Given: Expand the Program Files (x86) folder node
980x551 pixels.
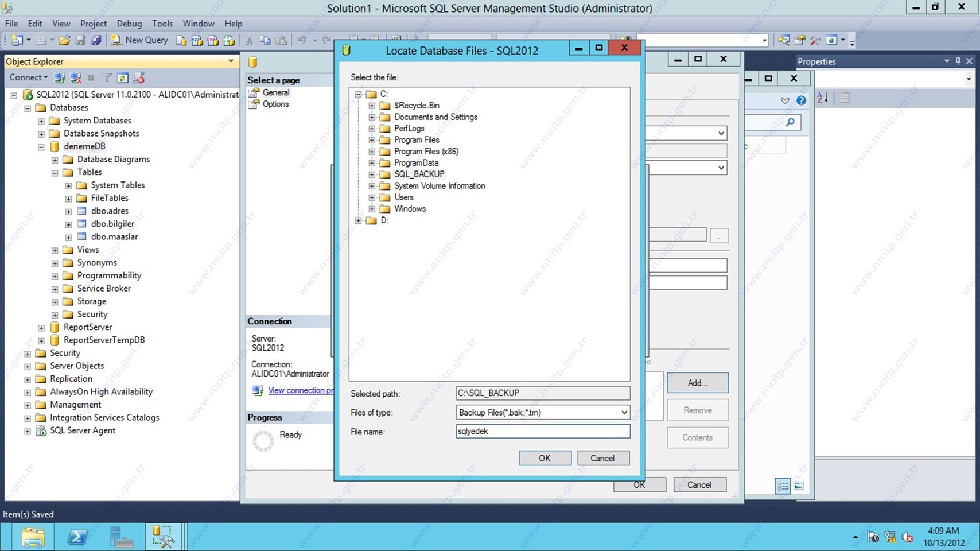Looking at the screenshot, I should 372,152.
